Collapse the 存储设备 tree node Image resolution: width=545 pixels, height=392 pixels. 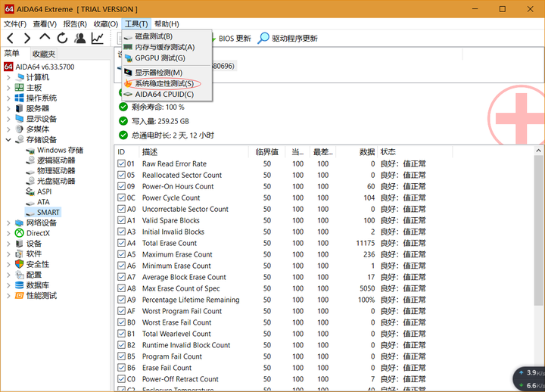(x=8, y=139)
